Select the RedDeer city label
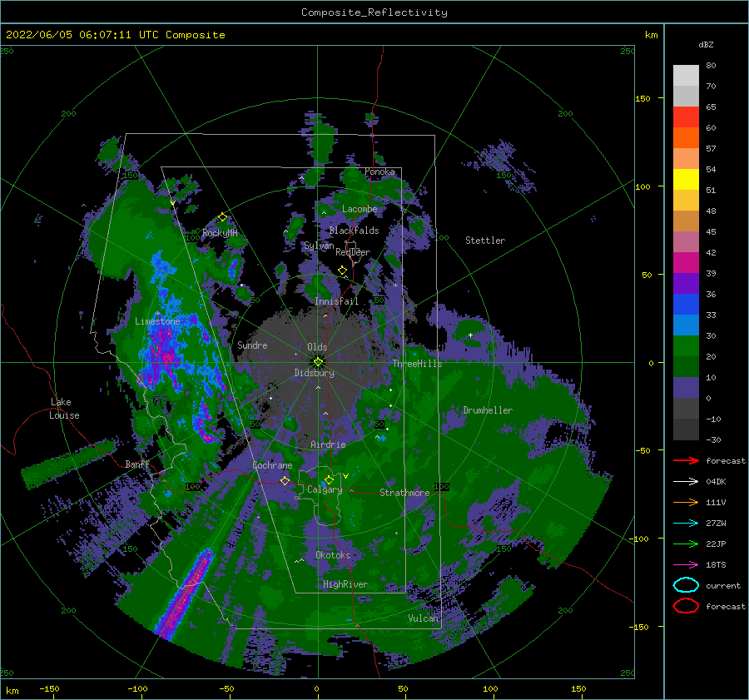This screenshot has height=700, width=749. click(353, 252)
